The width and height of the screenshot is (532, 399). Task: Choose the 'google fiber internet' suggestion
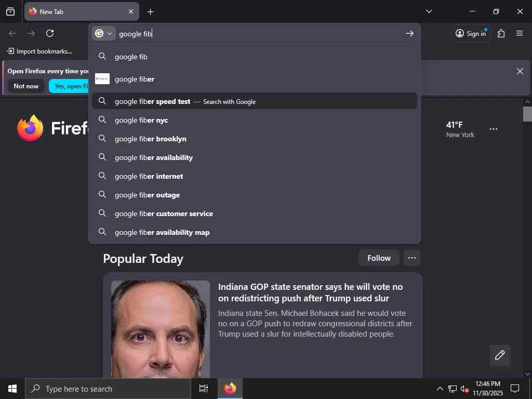tap(255, 176)
